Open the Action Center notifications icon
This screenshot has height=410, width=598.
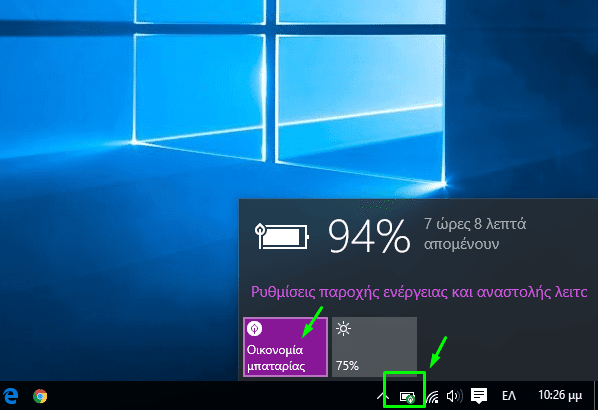pos(479,396)
